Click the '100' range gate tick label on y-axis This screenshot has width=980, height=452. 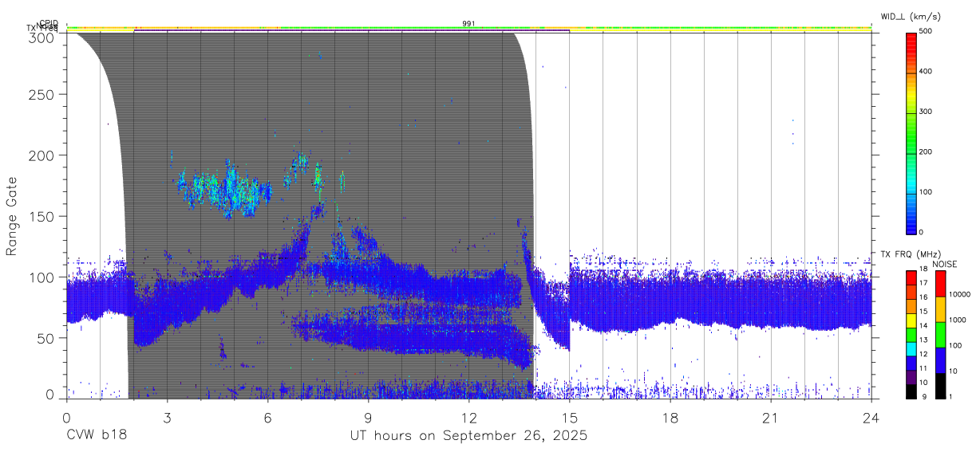41,277
